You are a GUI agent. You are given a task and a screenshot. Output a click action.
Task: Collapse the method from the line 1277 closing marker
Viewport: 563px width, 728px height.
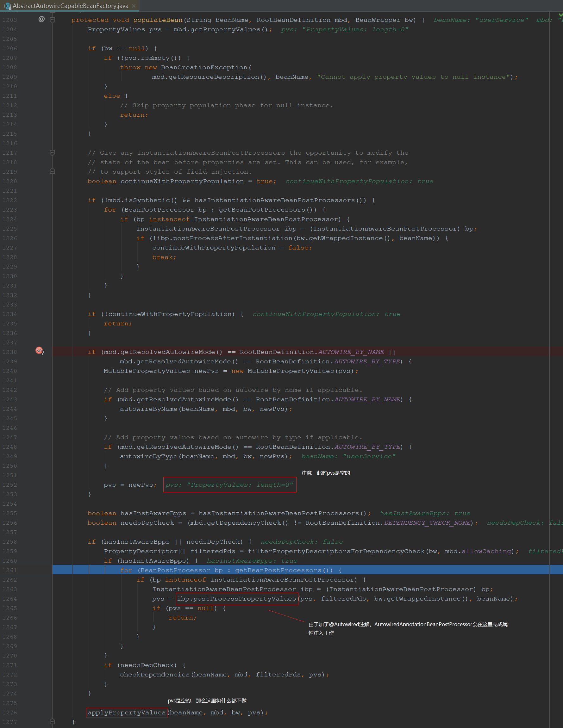pos(52,722)
